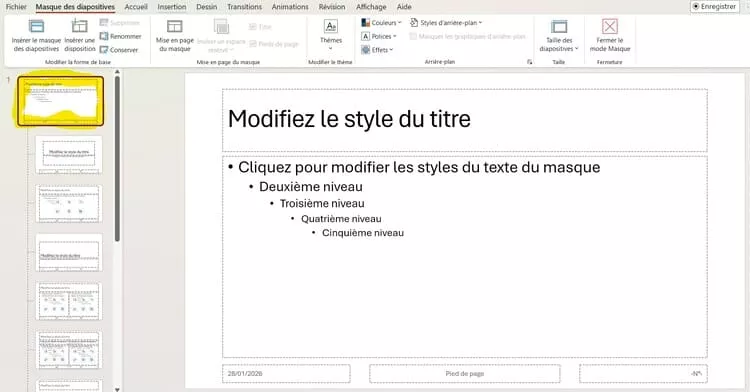Expand the Polices dropdown

[x=379, y=36]
